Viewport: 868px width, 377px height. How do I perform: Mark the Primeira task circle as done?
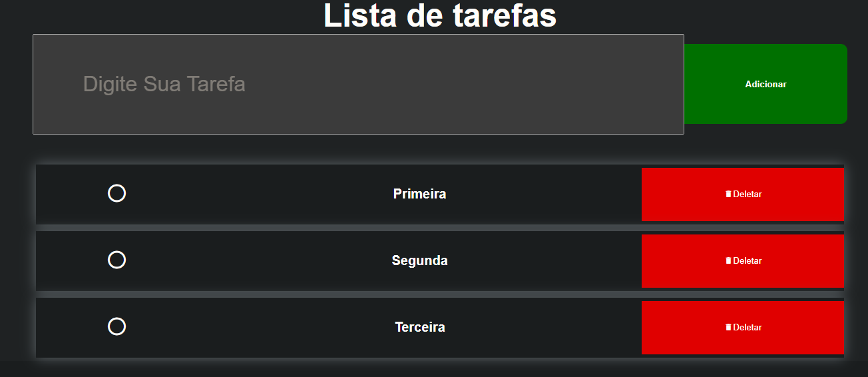[116, 193]
